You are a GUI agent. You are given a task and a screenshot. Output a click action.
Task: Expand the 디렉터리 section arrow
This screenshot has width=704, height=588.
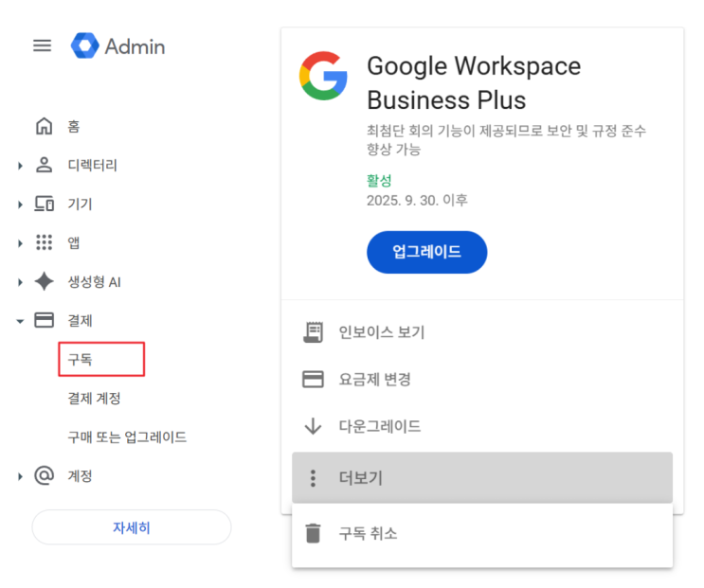(20, 166)
